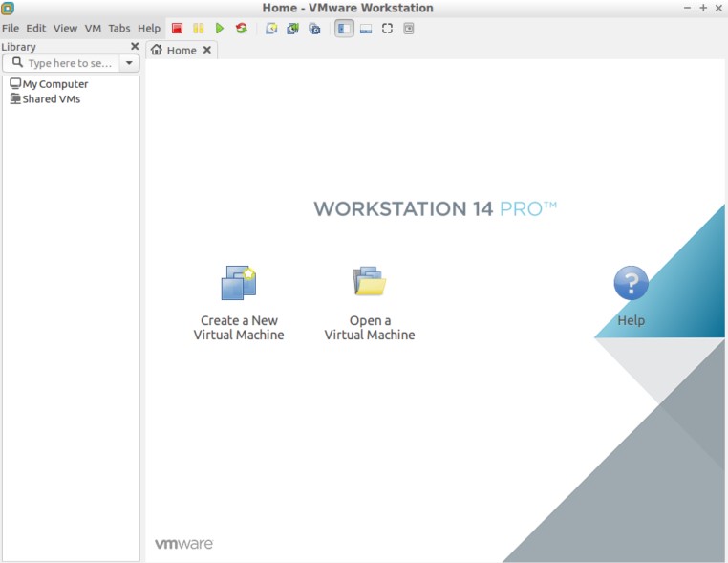
Task: Open the Snapshot Manager icon
Action: pyautogui.click(x=314, y=29)
